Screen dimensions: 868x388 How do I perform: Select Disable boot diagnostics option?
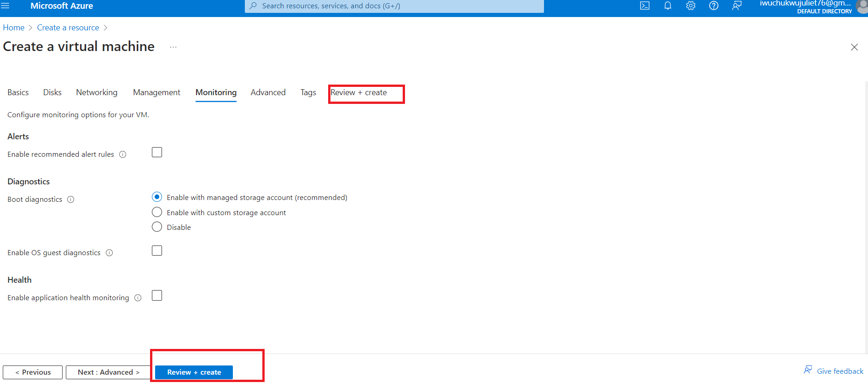pos(157,227)
